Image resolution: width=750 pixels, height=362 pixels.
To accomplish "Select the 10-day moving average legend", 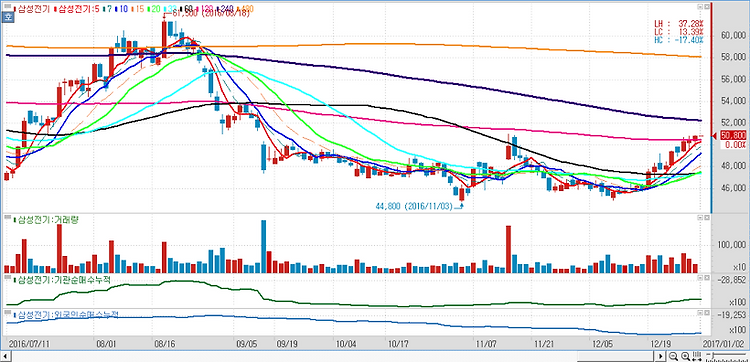I will [122, 9].
